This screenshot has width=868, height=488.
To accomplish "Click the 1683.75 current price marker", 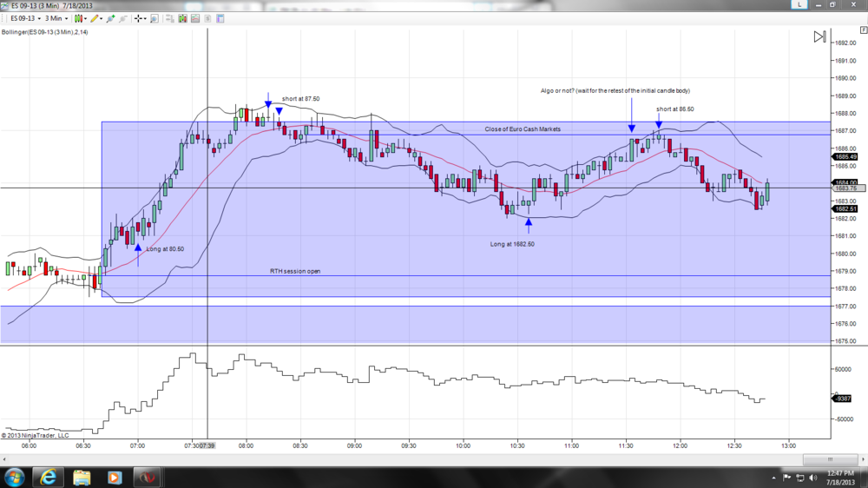I will pyautogui.click(x=848, y=188).
